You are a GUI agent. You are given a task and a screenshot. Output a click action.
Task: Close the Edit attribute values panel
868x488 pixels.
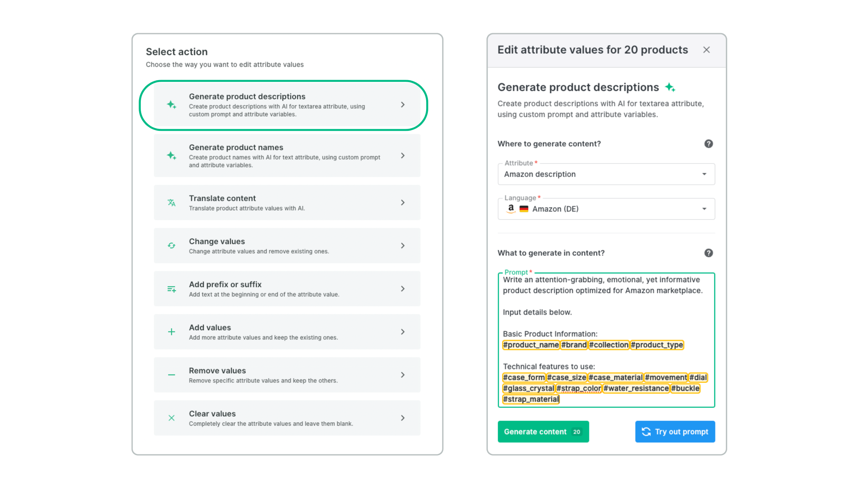706,50
